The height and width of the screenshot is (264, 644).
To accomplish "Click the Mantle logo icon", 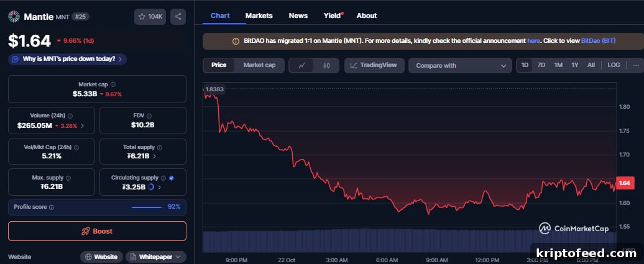I will click(x=14, y=16).
